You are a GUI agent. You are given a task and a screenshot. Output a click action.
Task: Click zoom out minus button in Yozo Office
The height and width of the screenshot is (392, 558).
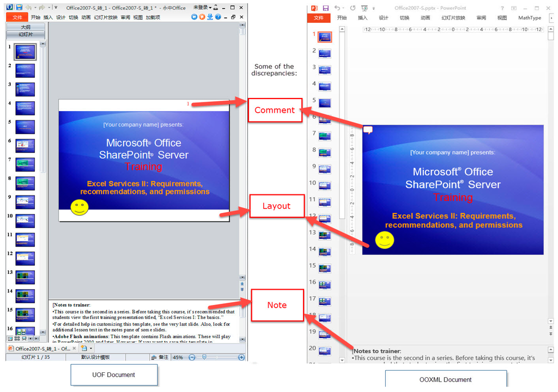192,357
